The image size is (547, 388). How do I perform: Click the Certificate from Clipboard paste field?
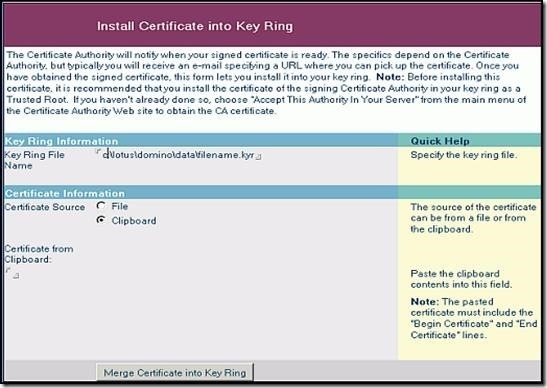[x=12, y=273]
